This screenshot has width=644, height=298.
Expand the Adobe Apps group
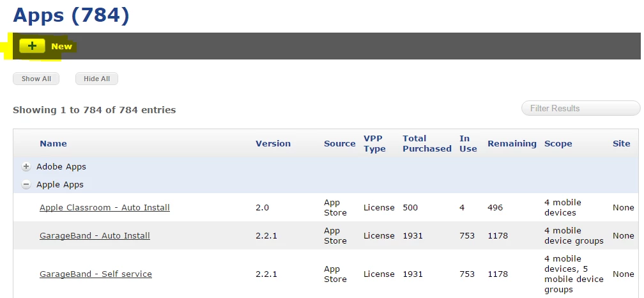26,166
